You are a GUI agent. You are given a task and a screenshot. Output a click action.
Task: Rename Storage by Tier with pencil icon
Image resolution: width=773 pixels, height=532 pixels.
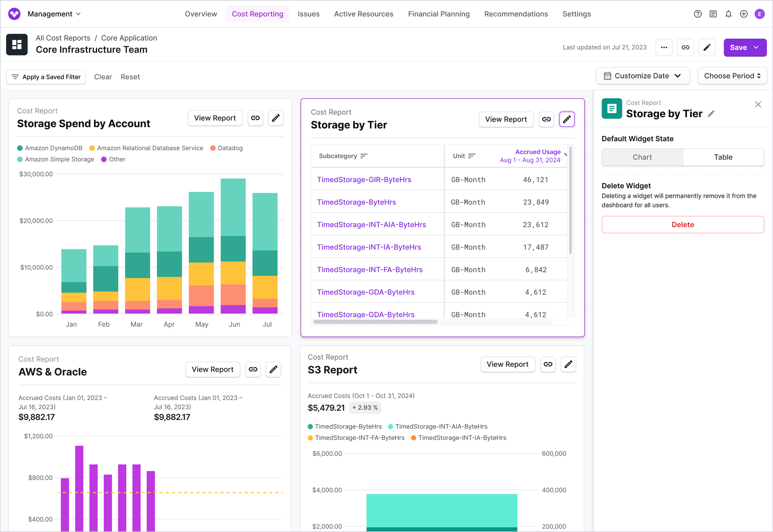(711, 114)
